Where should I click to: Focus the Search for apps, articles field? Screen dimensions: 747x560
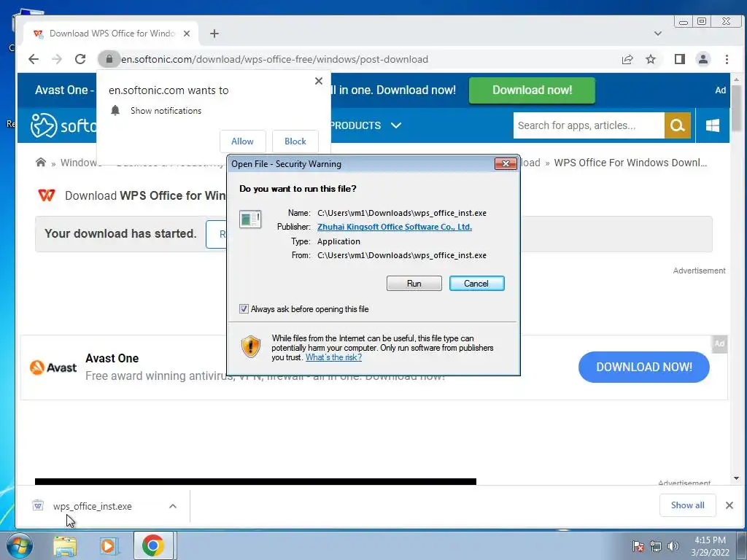pos(589,125)
